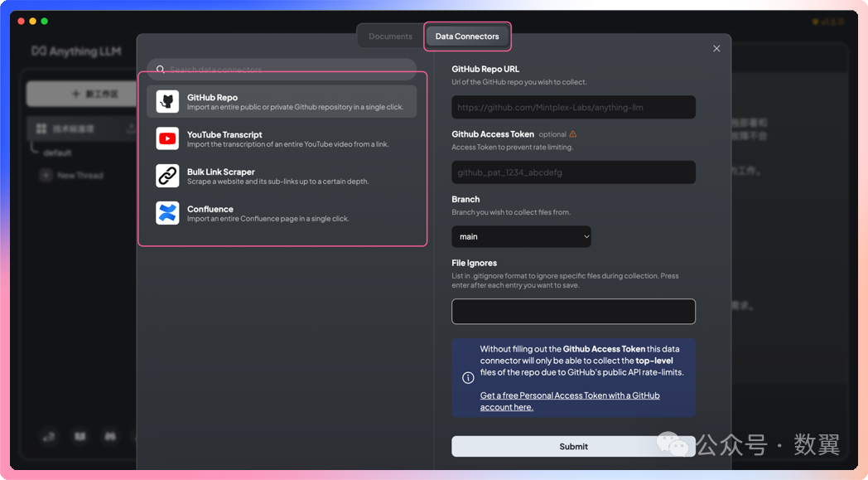
Task: Click New Thread in the sidebar
Action: coord(80,176)
